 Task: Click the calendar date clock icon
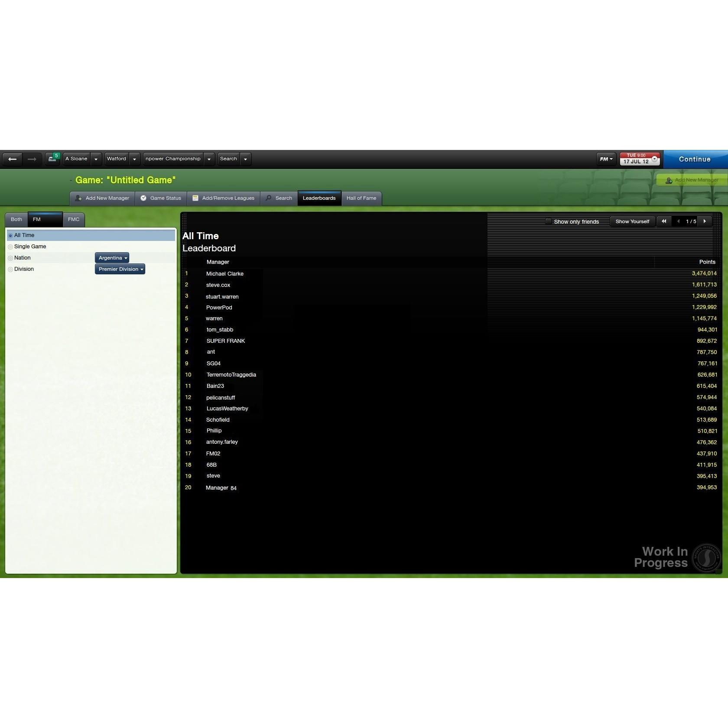click(654, 159)
